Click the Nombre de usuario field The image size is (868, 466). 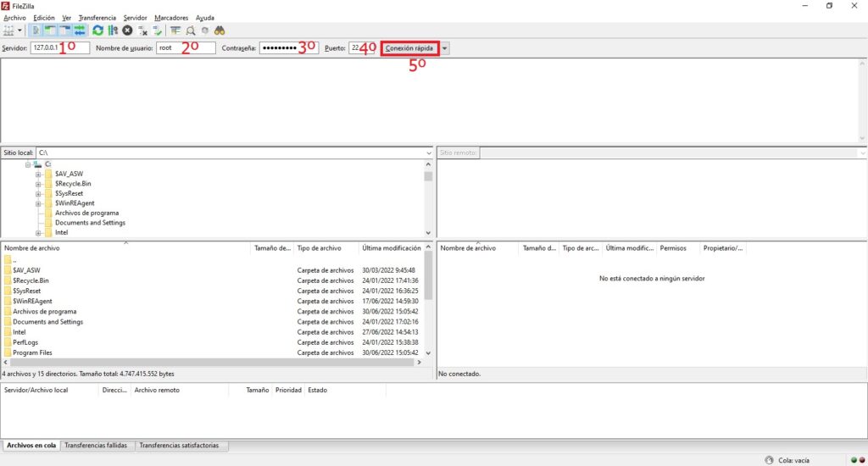pos(186,48)
